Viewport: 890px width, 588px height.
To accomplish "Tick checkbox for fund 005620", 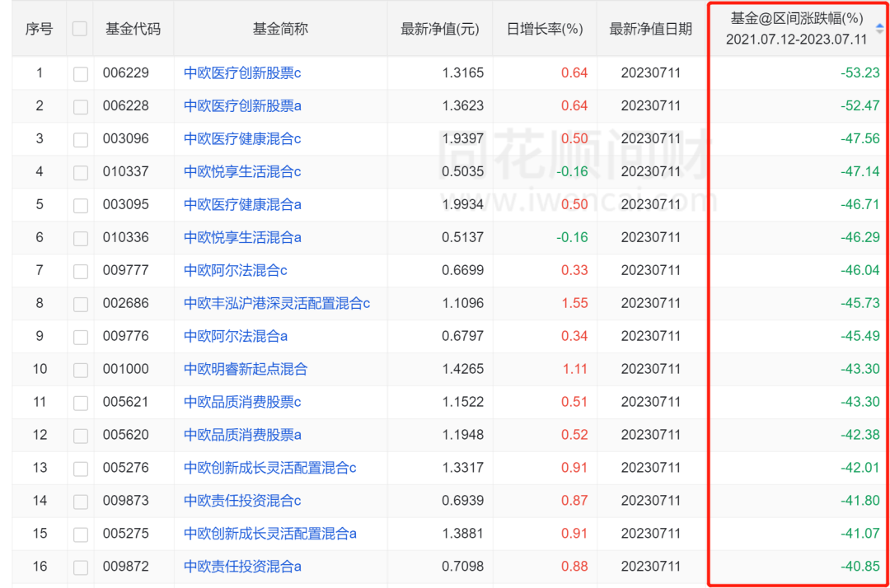I will coord(81,436).
